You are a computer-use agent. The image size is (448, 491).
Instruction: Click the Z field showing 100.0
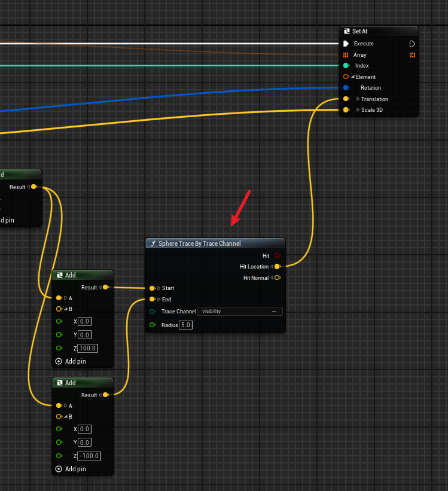[87, 348]
